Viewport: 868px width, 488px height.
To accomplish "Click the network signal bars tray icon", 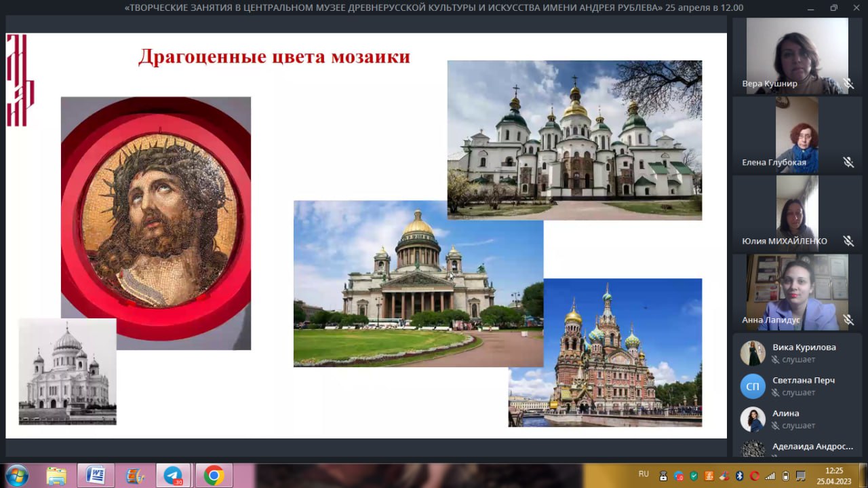I will click(770, 476).
